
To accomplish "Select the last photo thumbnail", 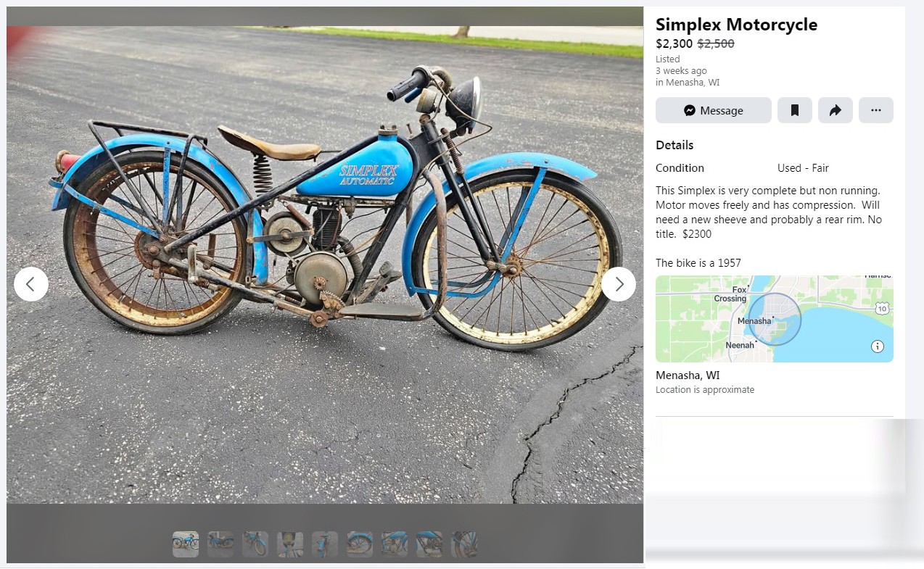I will point(464,544).
